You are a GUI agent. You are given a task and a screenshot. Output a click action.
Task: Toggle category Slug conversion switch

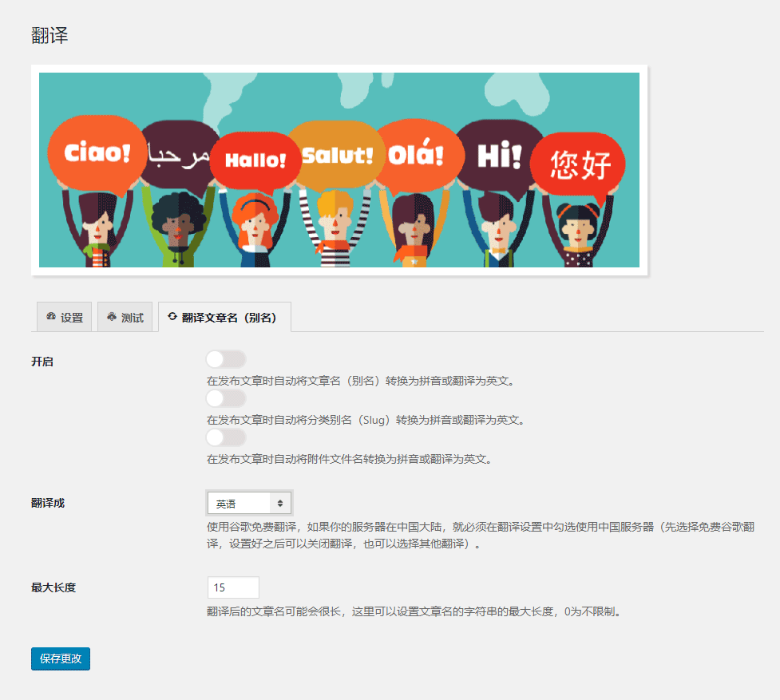click(x=226, y=398)
